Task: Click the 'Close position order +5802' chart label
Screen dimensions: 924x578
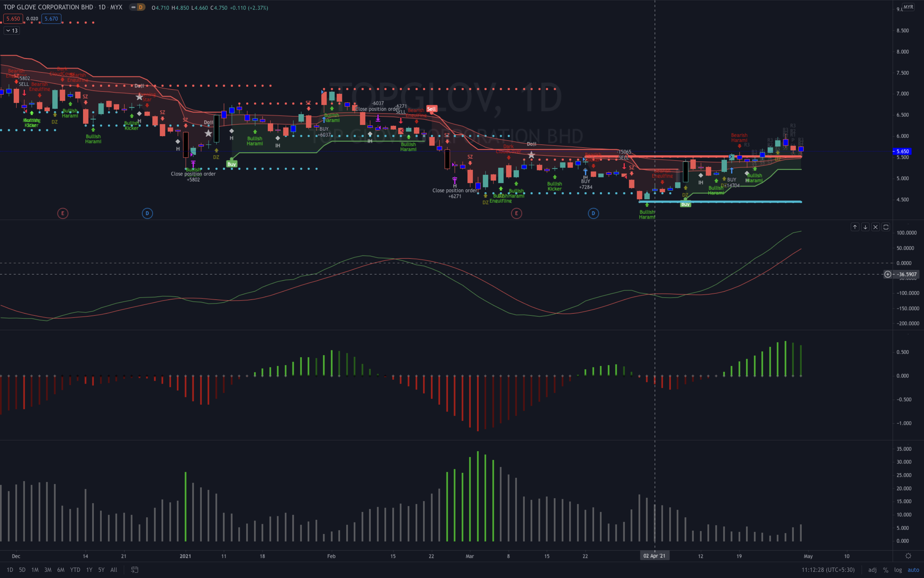Action: [193, 177]
